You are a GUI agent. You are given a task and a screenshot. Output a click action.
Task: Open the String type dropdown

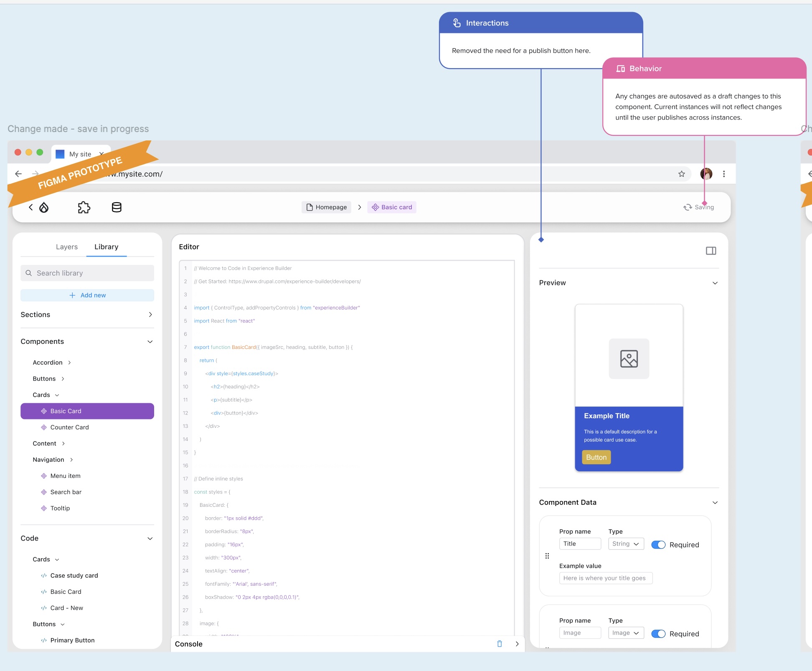click(625, 544)
